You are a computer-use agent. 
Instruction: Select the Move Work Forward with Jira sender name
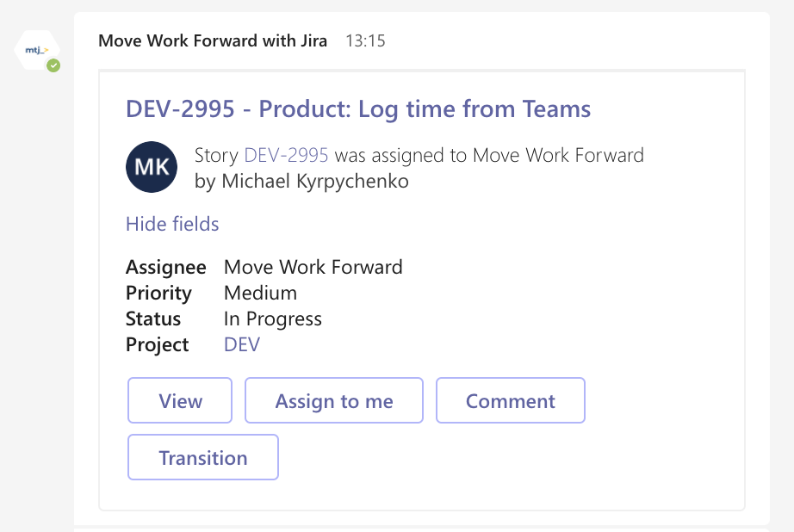tap(213, 40)
